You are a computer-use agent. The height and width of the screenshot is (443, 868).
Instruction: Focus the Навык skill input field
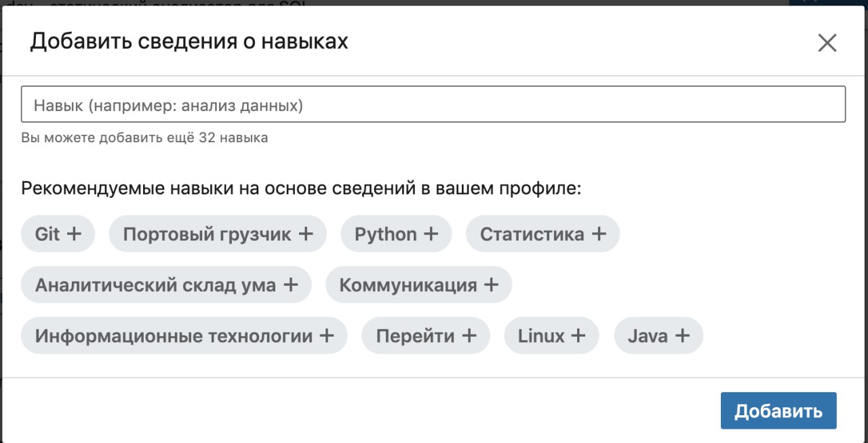pos(433,104)
